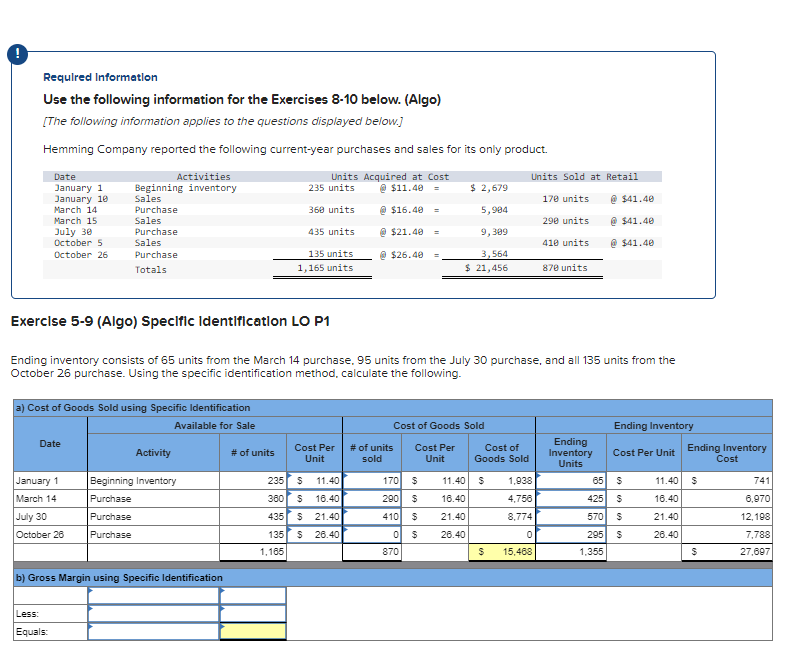
Task: Click March 14 units available cell 360
Action: click(x=253, y=499)
